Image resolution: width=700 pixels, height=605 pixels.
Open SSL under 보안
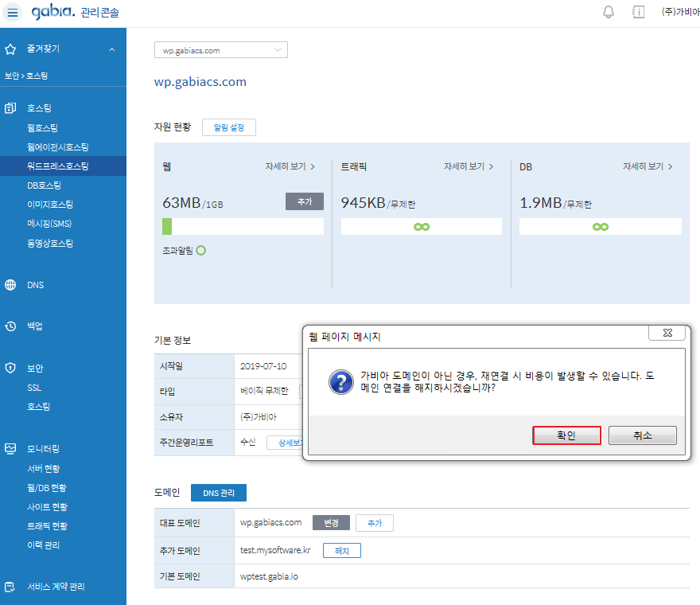point(34,388)
